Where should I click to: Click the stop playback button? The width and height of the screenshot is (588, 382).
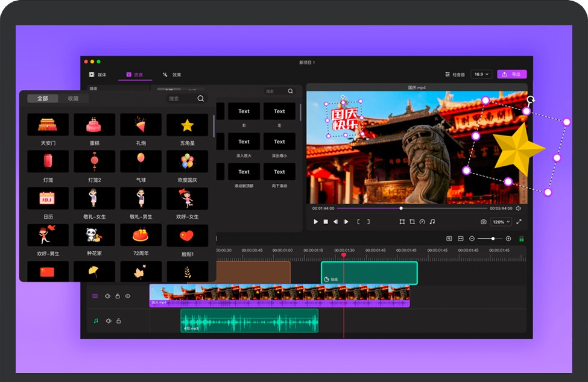tap(326, 222)
